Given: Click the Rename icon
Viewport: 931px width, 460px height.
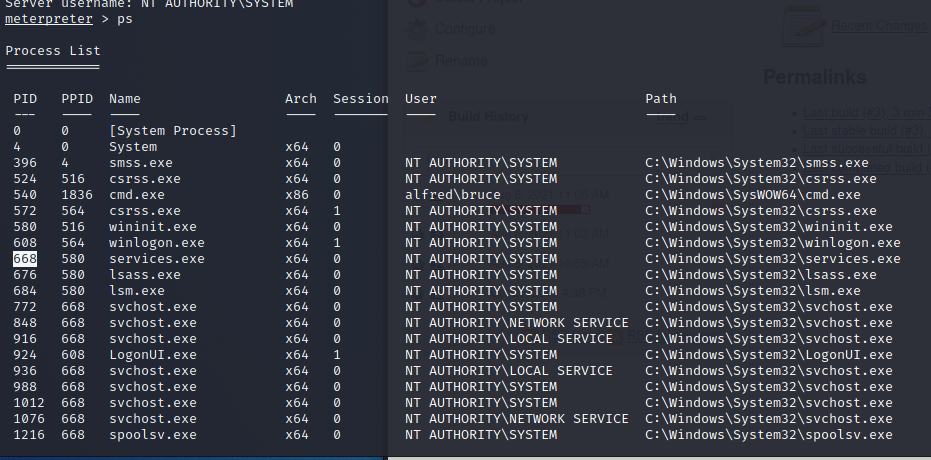Looking at the screenshot, I should click(x=416, y=60).
